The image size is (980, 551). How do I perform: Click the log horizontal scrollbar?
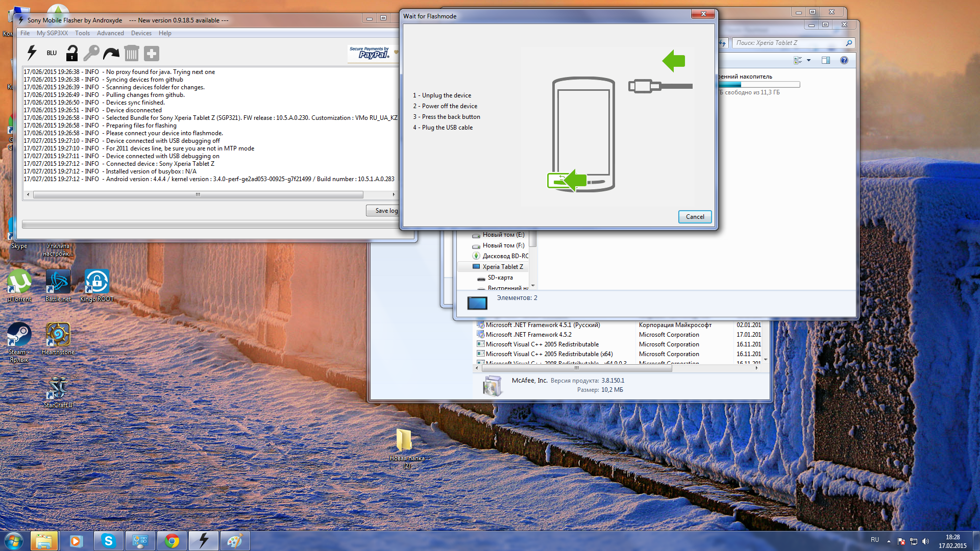pyautogui.click(x=198, y=194)
